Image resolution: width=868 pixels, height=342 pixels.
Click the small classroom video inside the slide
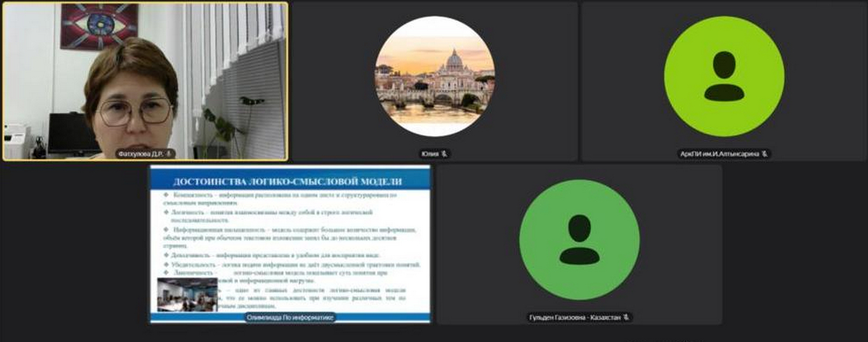click(187, 295)
